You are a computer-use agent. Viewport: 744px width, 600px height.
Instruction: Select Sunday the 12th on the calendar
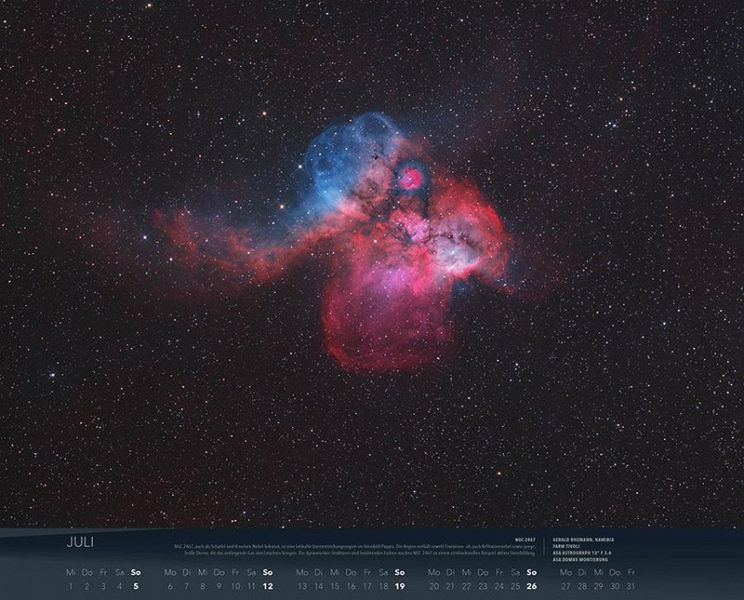point(267,586)
